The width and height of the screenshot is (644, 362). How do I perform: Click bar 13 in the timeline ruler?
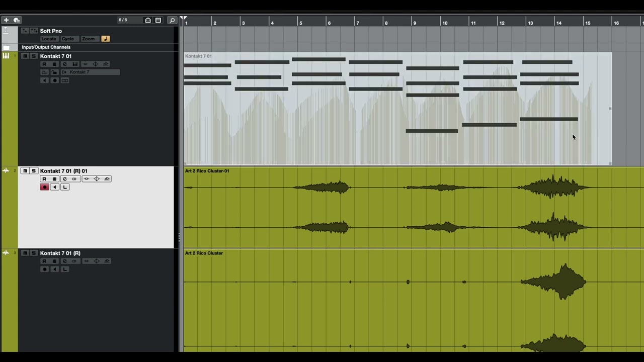coord(530,23)
